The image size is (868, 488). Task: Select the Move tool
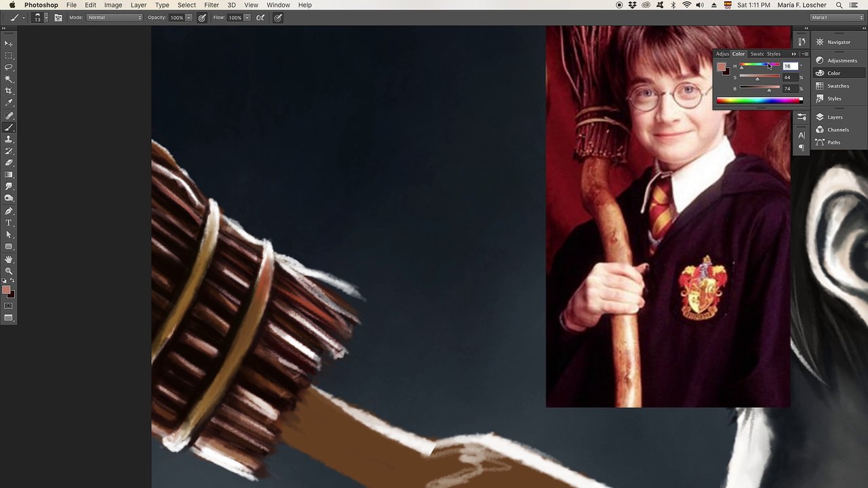pyautogui.click(x=9, y=43)
